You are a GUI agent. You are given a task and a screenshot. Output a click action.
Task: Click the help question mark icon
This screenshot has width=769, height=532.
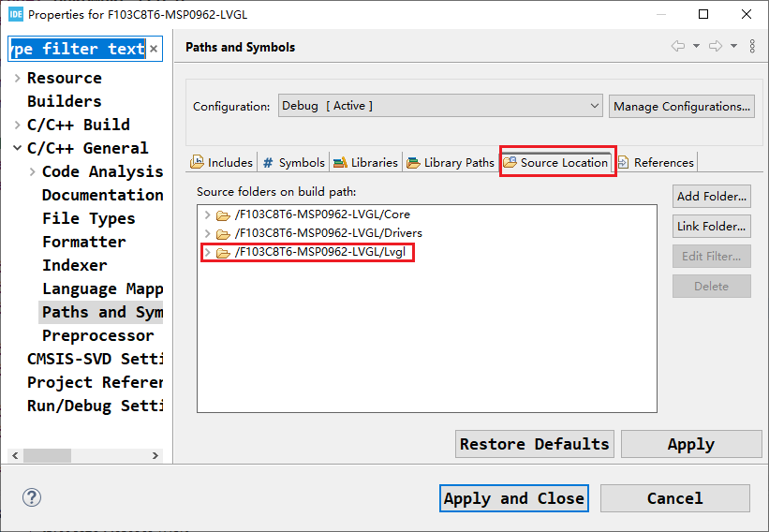tap(32, 497)
